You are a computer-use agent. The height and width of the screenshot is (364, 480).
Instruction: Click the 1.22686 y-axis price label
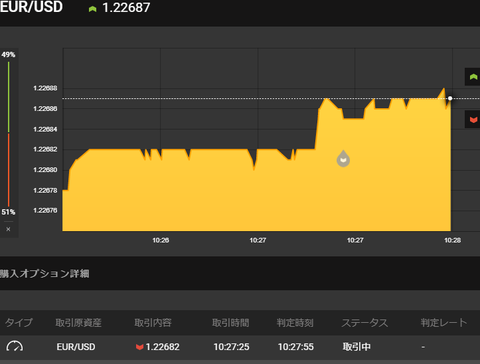tap(45, 109)
